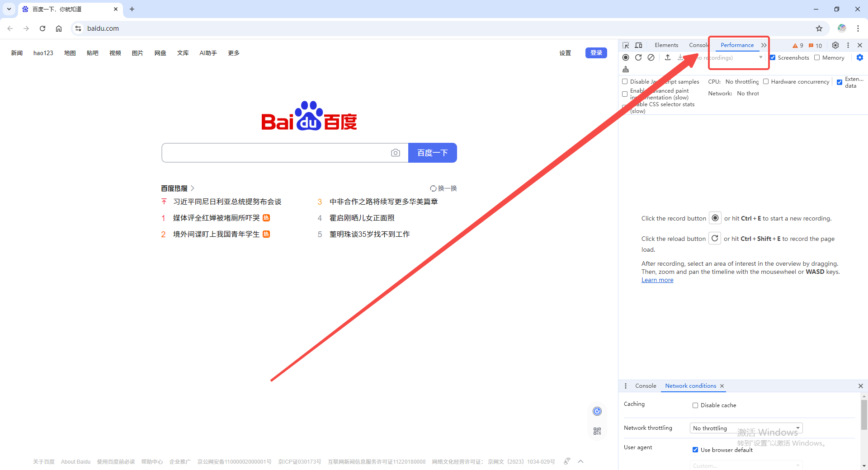Image resolution: width=868 pixels, height=470 pixels.
Task: Check Enable advanced paint instrumentation
Action: tap(625, 94)
